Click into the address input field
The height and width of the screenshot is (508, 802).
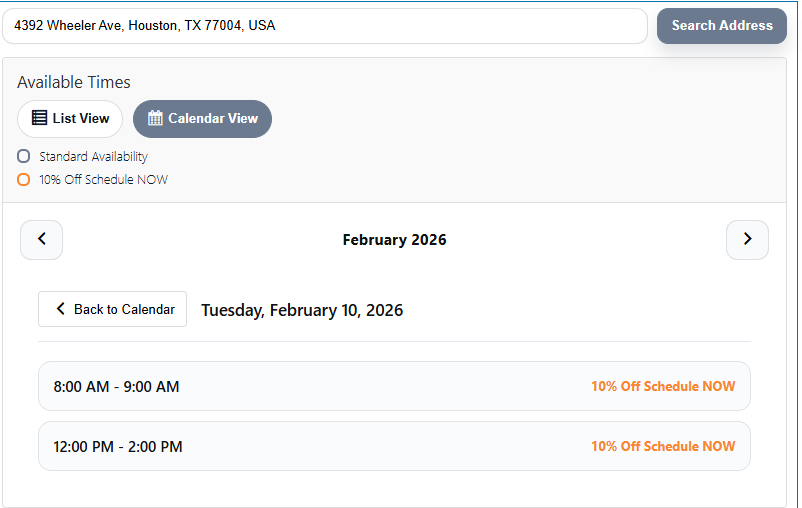coord(325,26)
